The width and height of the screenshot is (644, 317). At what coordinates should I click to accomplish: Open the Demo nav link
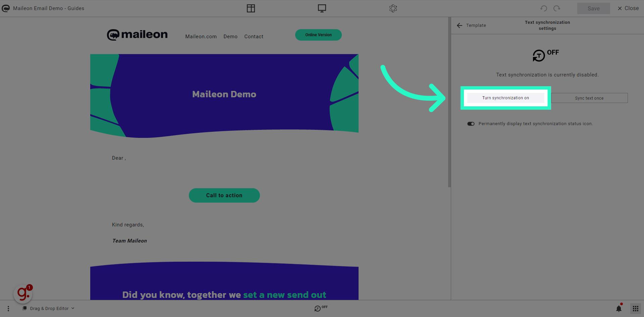[230, 37]
